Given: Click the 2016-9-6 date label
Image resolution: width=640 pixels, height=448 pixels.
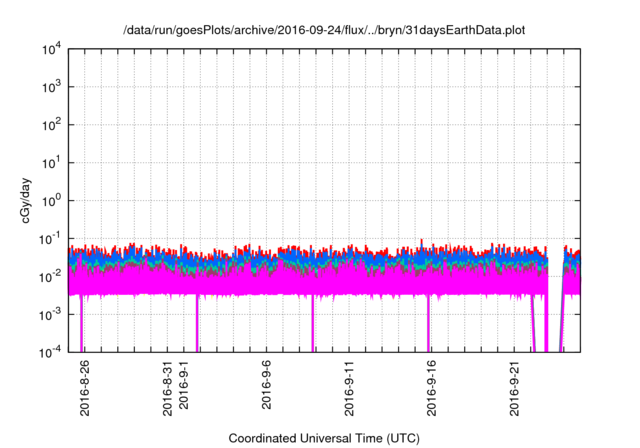Looking at the screenshot, I should (x=266, y=385).
